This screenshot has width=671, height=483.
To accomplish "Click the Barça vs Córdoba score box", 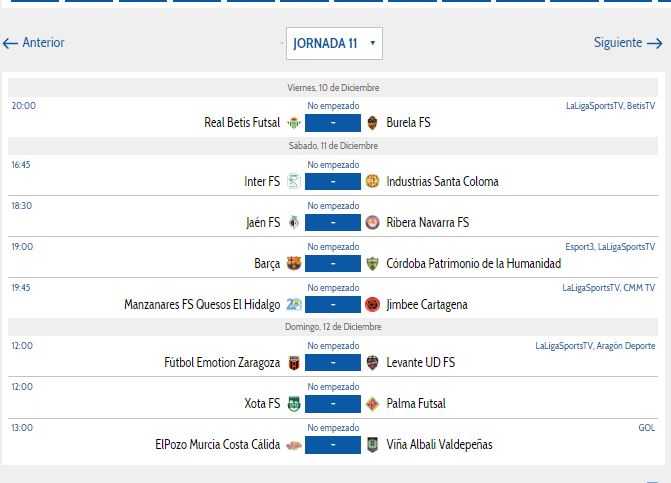I will pyautogui.click(x=332, y=264).
